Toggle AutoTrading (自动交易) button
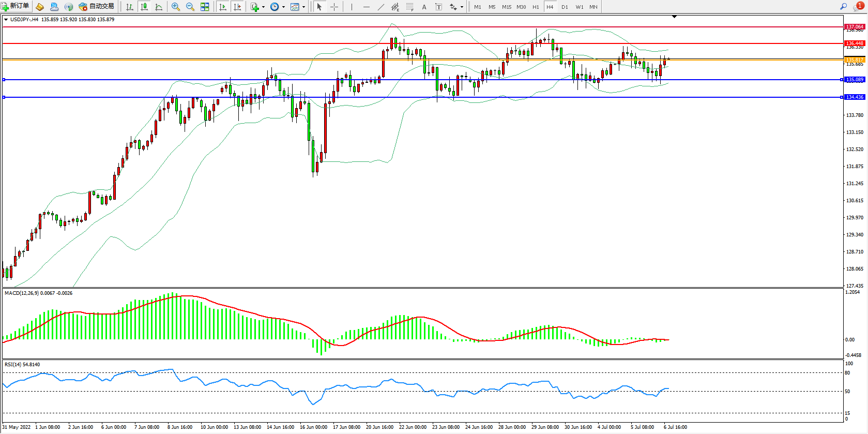The width and height of the screenshot is (868, 434). point(96,6)
